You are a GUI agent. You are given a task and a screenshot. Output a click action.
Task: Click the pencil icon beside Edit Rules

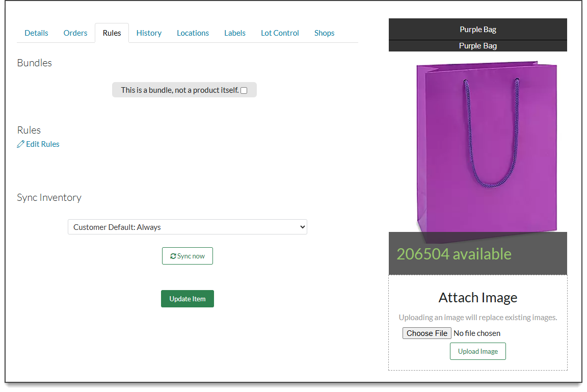[x=21, y=144]
